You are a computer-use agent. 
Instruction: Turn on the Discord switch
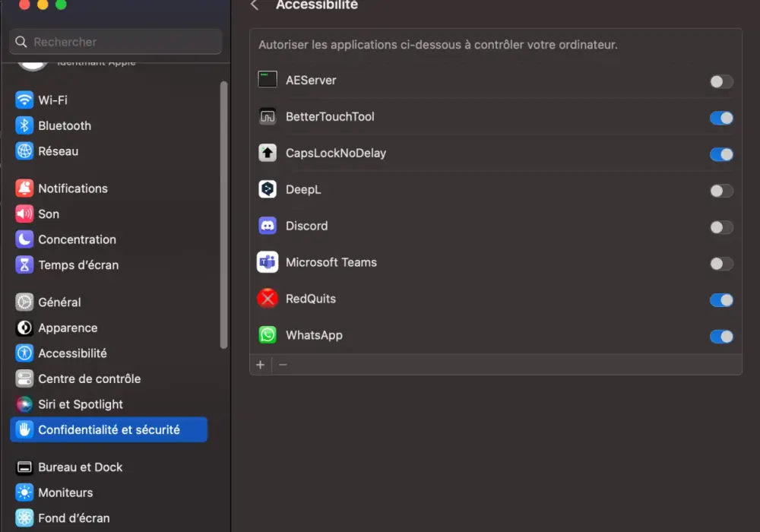pos(721,227)
